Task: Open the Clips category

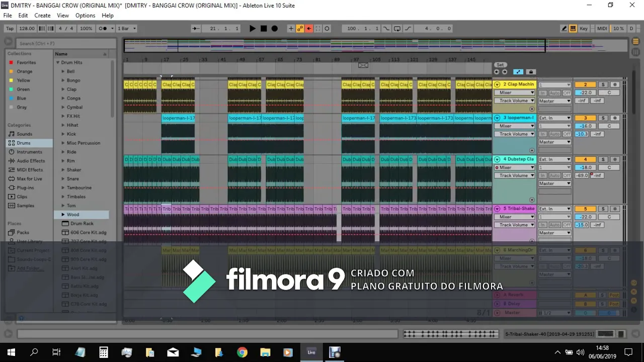Action: point(22,197)
